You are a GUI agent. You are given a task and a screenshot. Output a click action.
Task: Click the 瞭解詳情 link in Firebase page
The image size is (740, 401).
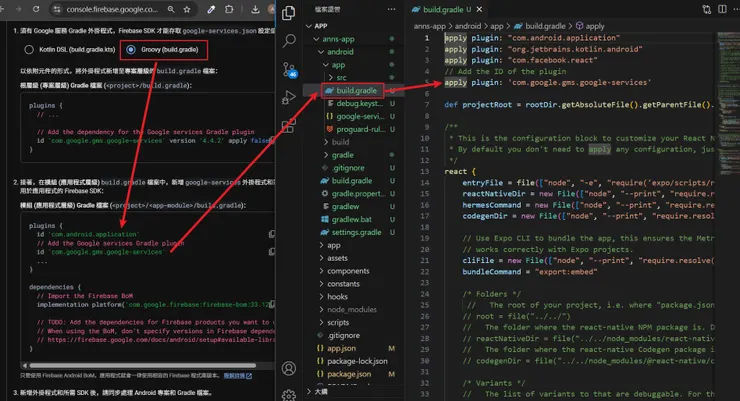point(237,376)
